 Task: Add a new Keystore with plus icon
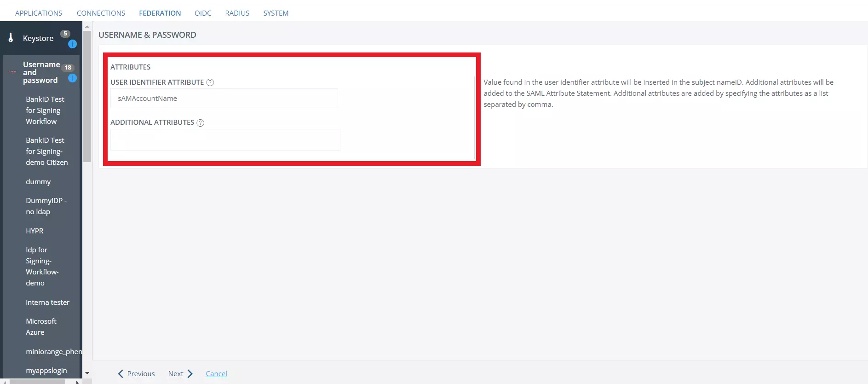click(72, 44)
